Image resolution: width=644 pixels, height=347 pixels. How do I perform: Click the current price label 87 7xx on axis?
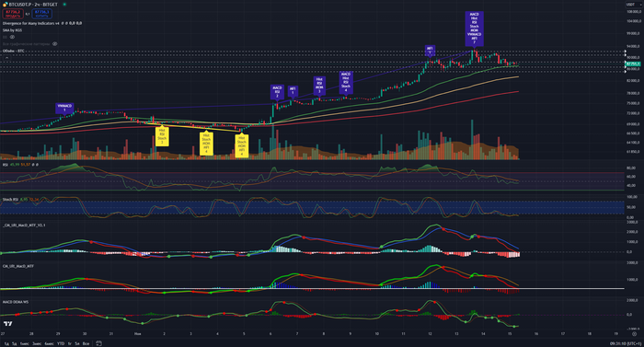[633, 64]
